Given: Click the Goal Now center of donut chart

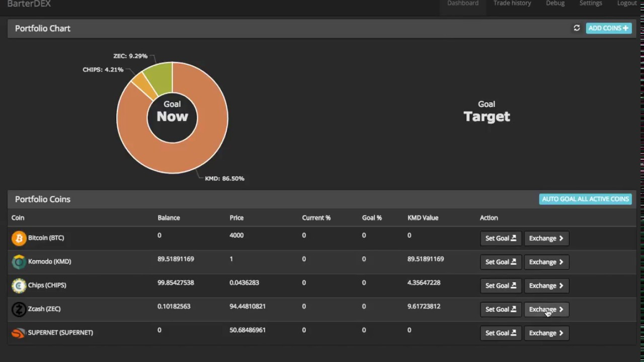Looking at the screenshot, I should coord(172,112).
